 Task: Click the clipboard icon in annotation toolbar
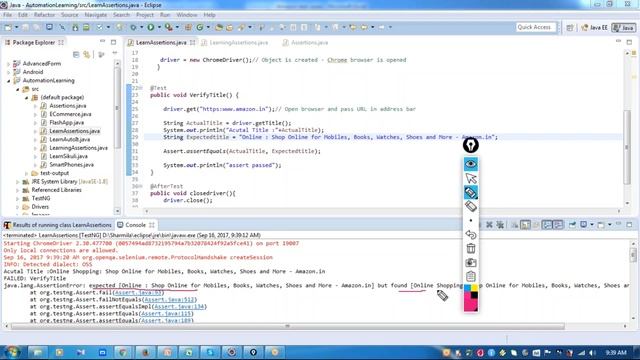471,276
